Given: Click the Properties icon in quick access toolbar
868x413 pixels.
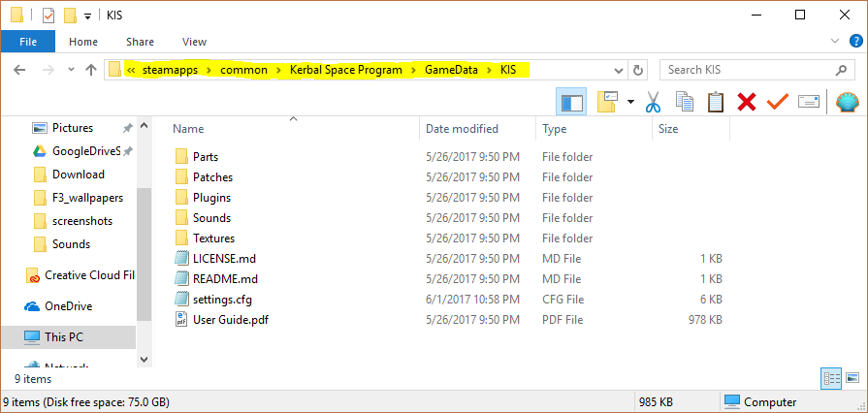Looking at the screenshot, I should pos(48,16).
